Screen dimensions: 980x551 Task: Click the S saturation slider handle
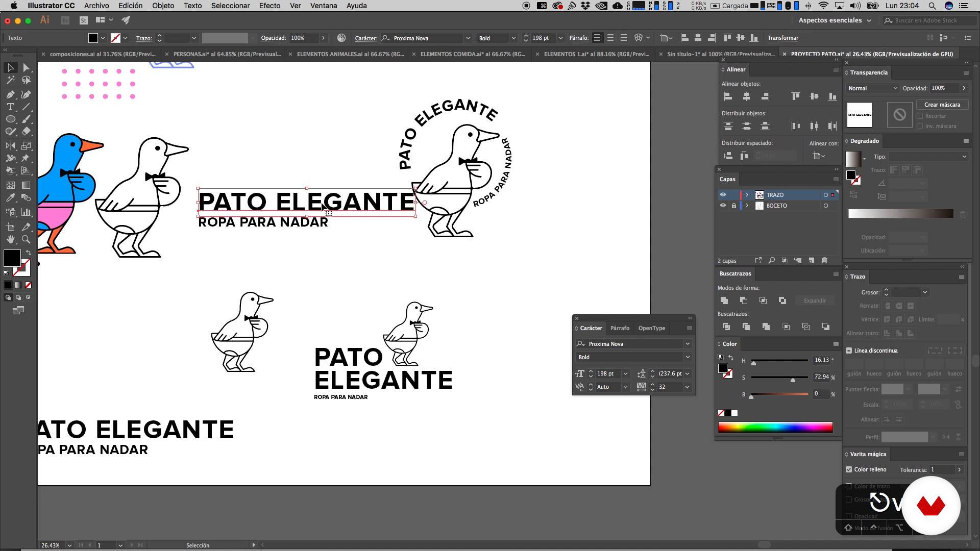pyautogui.click(x=793, y=380)
